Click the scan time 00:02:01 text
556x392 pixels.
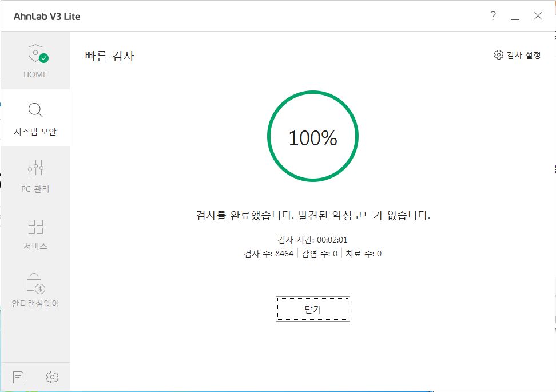pyautogui.click(x=313, y=240)
